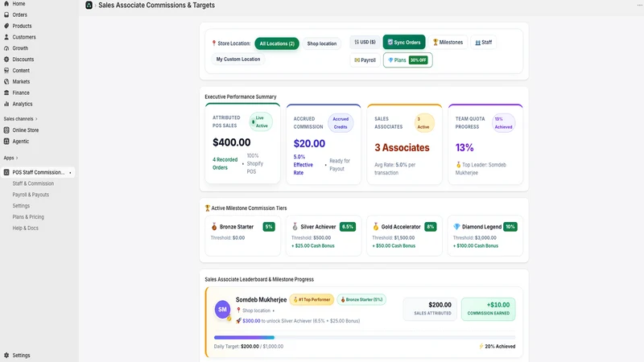Viewport: 644px width, 362px height.
Task: Click the Customers person icon
Action: pyautogui.click(x=6, y=37)
